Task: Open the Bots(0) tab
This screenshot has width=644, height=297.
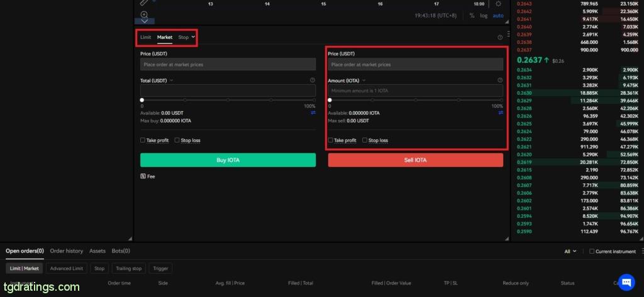Action: tap(121, 251)
